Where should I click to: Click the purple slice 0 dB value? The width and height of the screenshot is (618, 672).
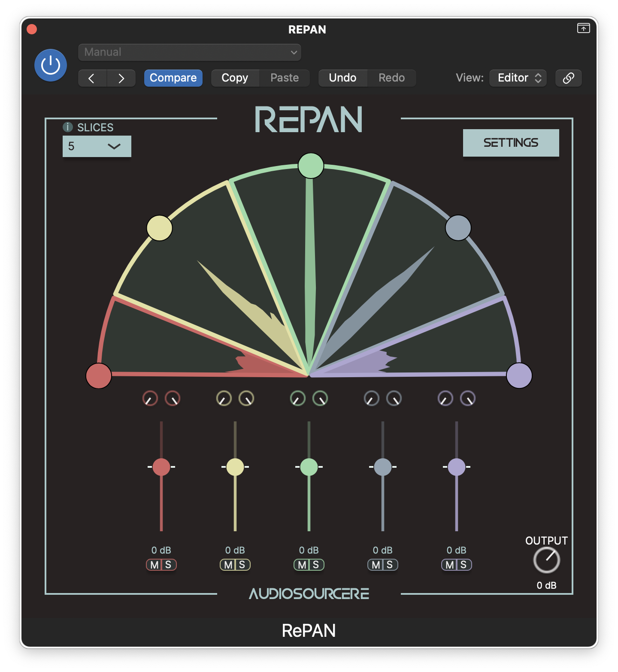457,550
